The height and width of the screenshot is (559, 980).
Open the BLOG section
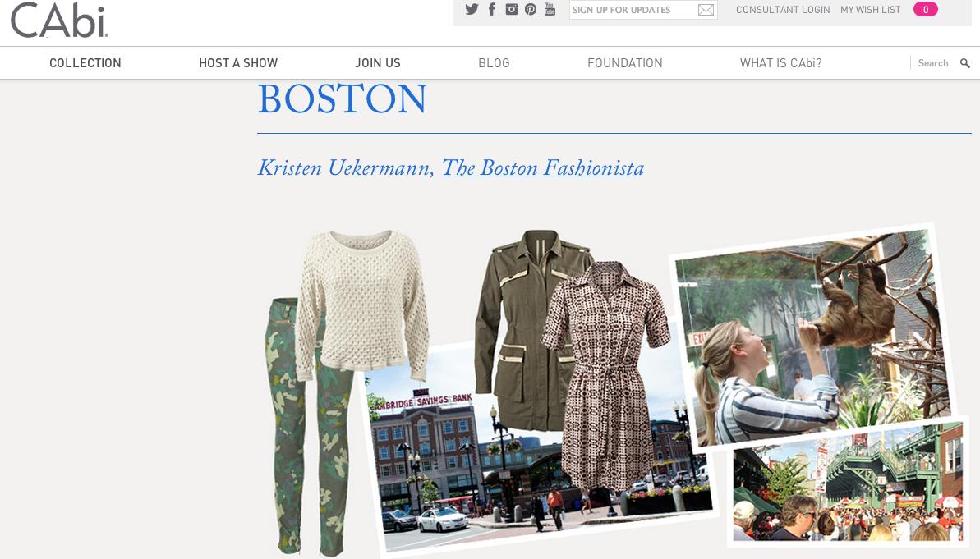(x=494, y=62)
